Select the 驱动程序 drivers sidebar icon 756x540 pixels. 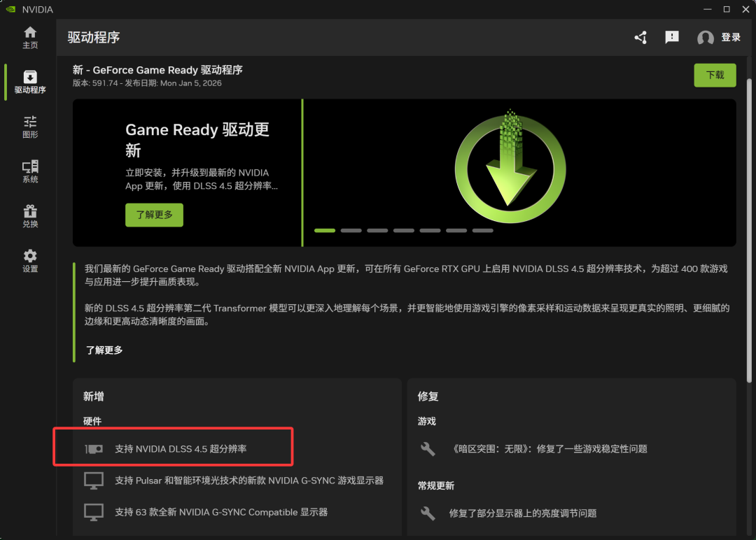pyautogui.click(x=30, y=82)
